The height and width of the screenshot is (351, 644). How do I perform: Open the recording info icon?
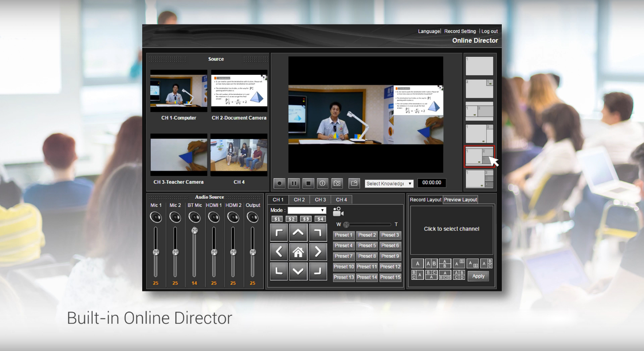322,183
